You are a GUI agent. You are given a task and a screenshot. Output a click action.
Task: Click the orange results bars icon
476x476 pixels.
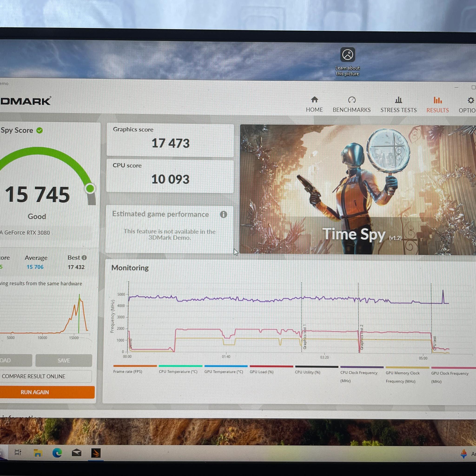pyautogui.click(x=438, y=100)
